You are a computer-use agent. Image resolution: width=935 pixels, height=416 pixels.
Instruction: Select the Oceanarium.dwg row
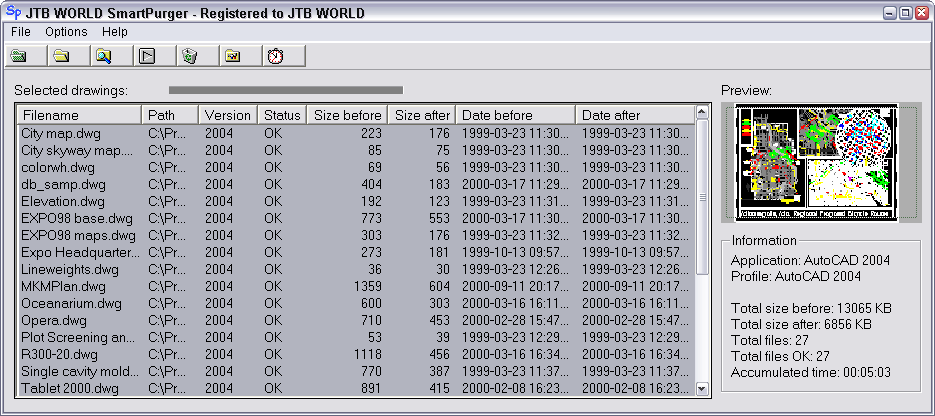[x=355, y=303]
